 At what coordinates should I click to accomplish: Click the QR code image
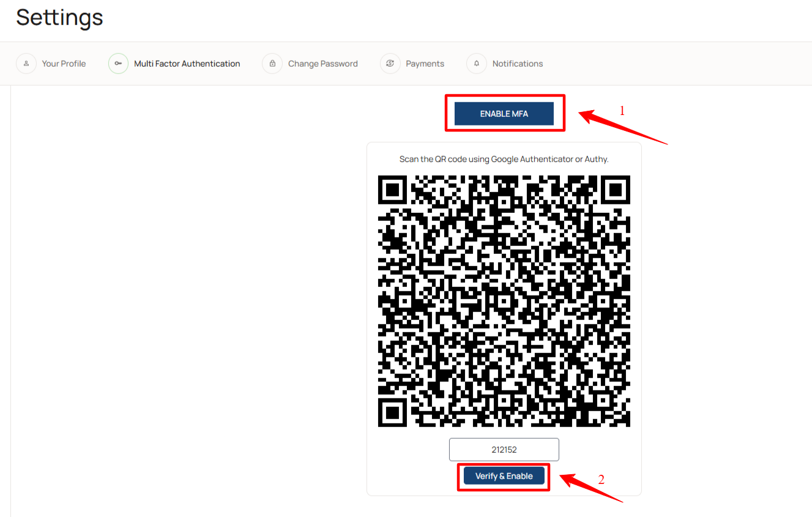coord(504,301)
